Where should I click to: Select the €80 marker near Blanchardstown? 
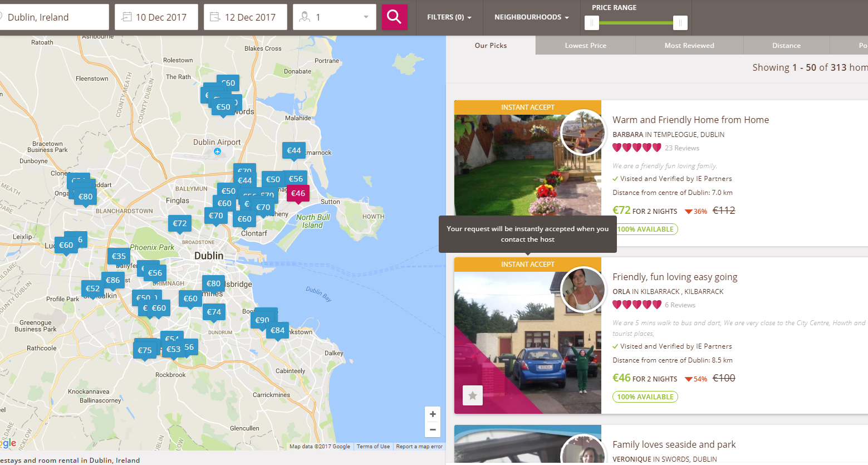tap(85, 197)
